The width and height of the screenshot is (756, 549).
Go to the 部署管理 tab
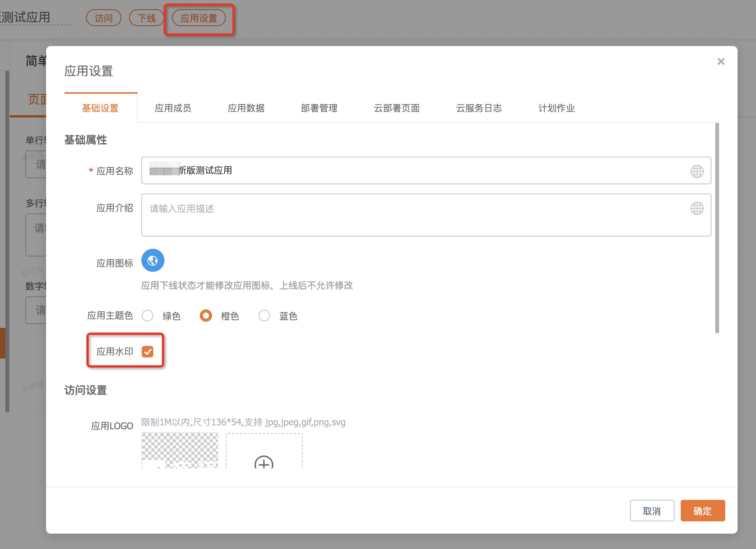click(x=319, y=108)
